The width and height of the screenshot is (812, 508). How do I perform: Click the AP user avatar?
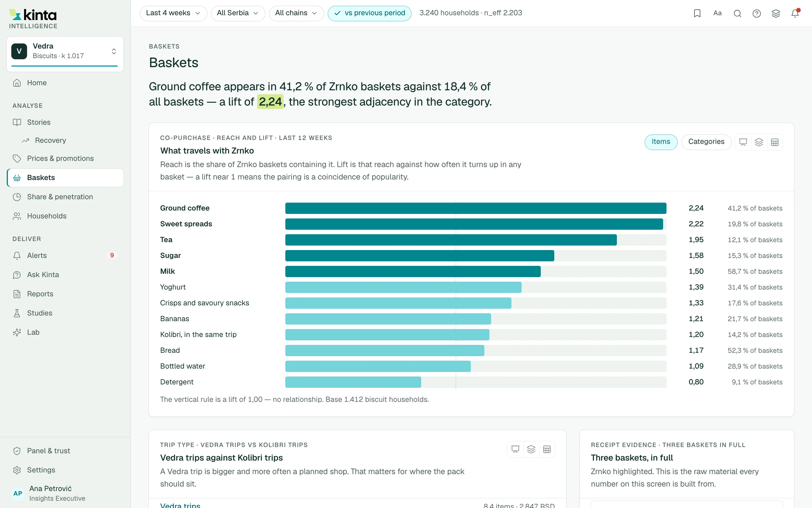tap(18, 493)
